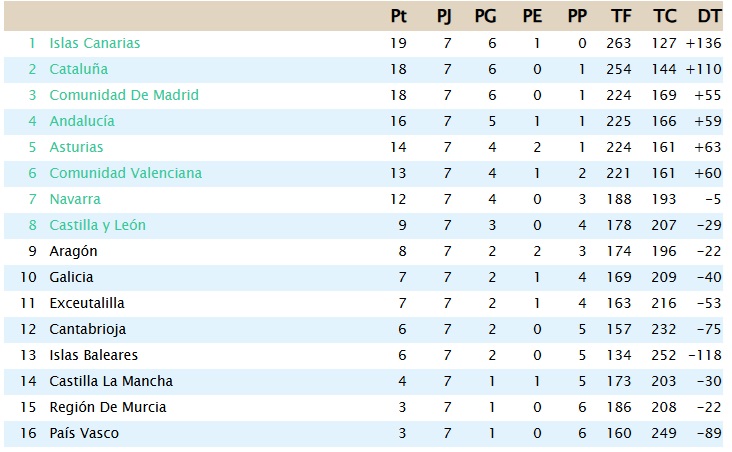Open Comunidad Valenciana team page
The image size is (732, 452).
125,173
